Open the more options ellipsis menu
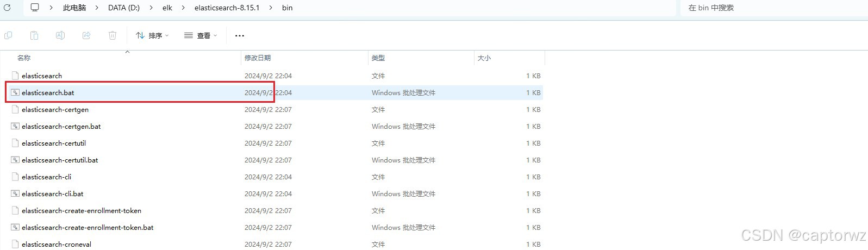The image size is (868, 250). [x=240, y=35]
